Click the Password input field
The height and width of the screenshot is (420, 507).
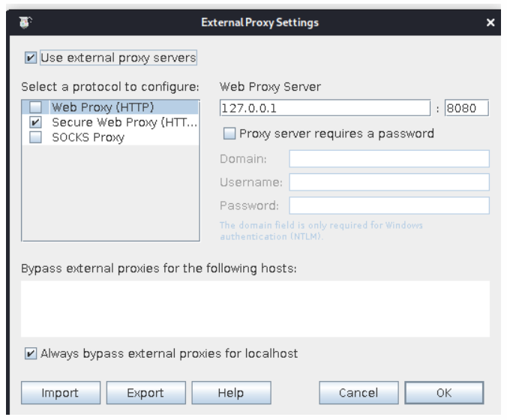389,205
